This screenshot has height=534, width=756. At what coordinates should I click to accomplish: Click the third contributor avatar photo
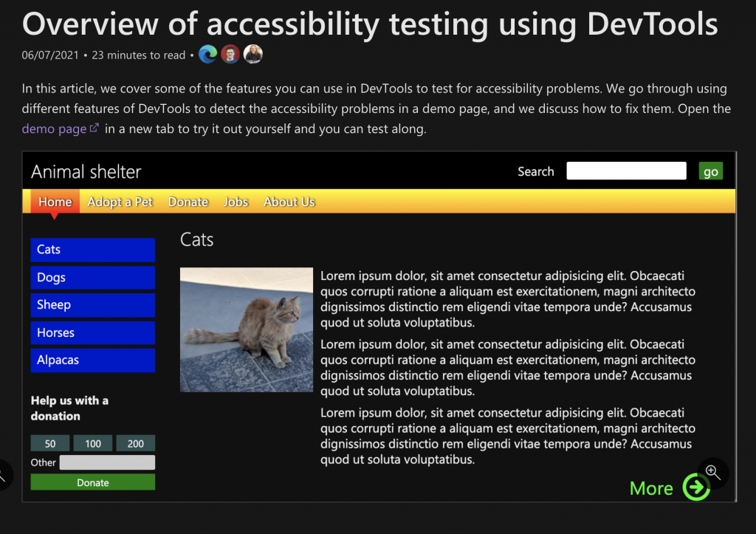tap(253, 54)
